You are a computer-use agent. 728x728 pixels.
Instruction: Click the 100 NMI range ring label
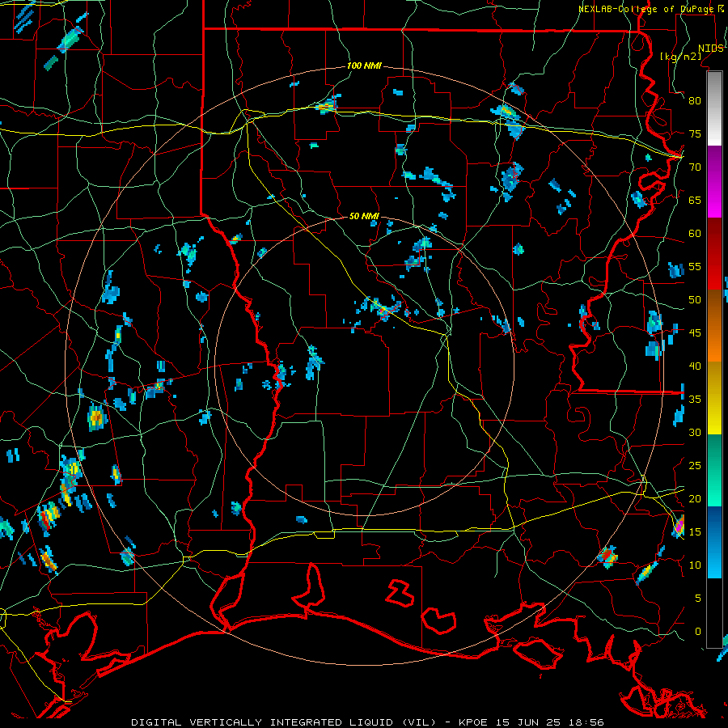click(x=364, y=66)
